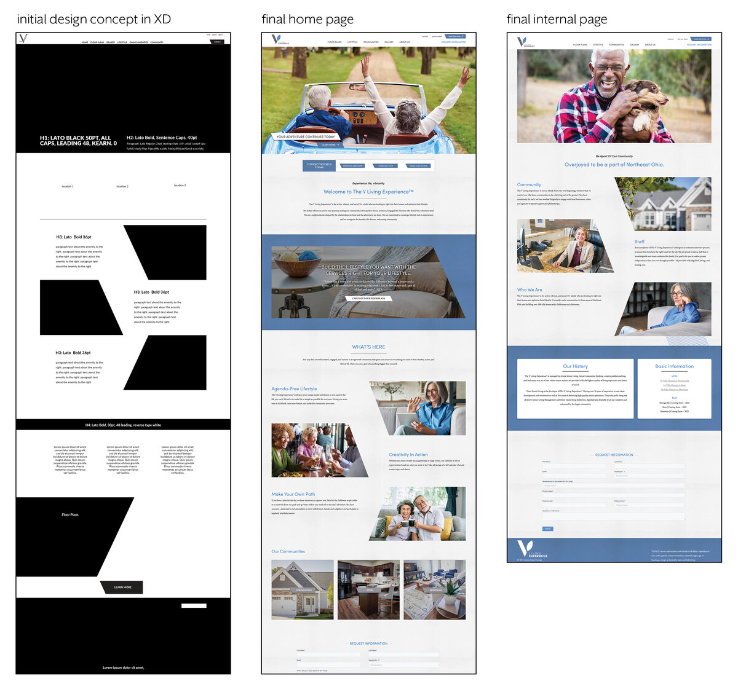
Task: Click the Community heading on internal page
Action: coord(529,184)
